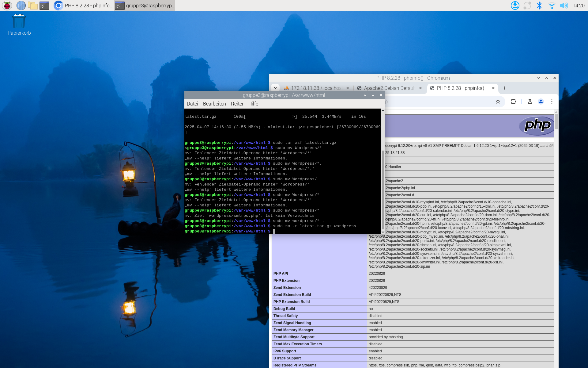This screenshot has width=588, height=368.
Task: Open the Bluetooth tray menu
Action: click(x=539, y=6)
